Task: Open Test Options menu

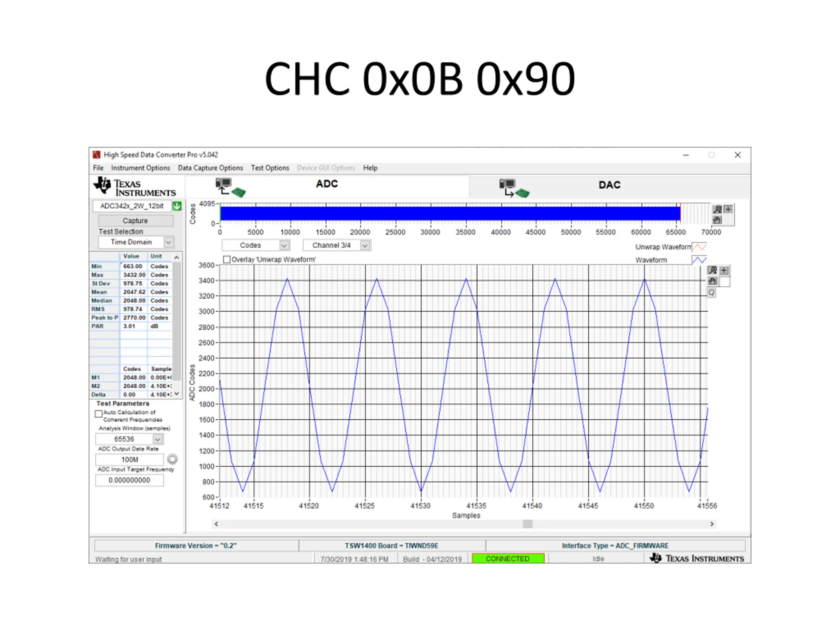Action: point(270,168)
